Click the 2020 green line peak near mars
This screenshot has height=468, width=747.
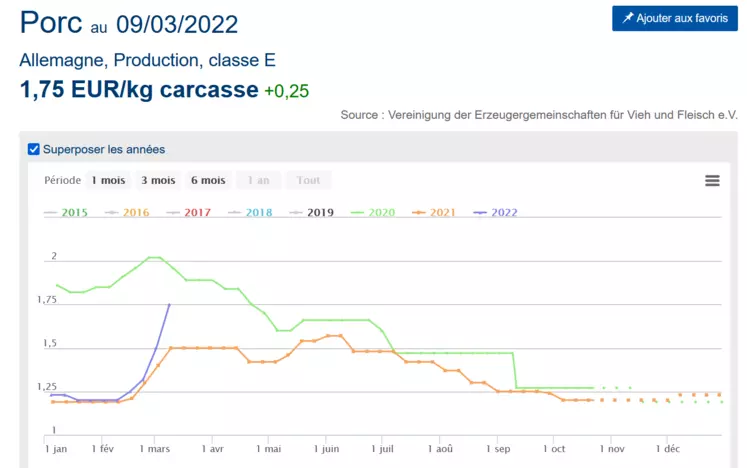pyautogui.click(x=154, y=257)
